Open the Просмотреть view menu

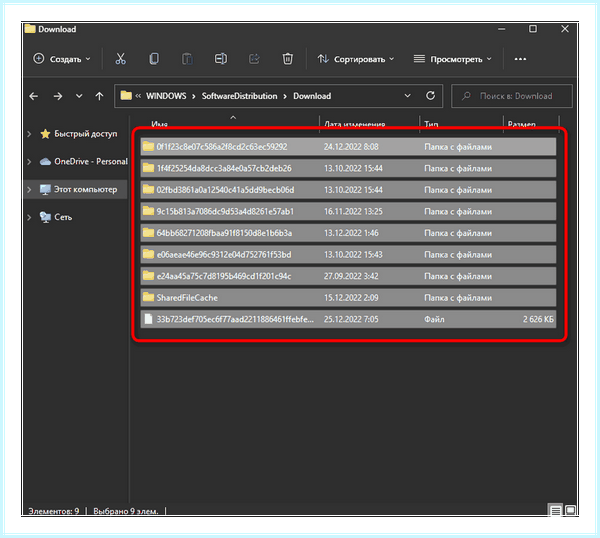[x=453, y=59]
